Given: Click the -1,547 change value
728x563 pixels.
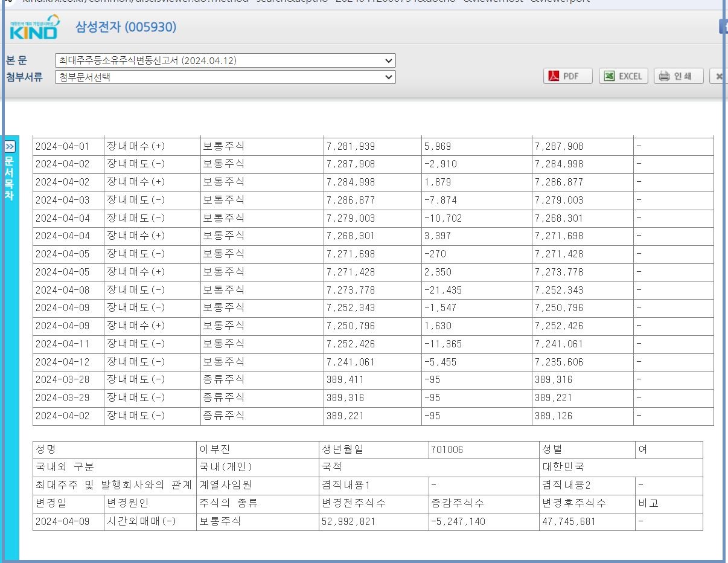Looking at the screenshot, I should (441, 307).
